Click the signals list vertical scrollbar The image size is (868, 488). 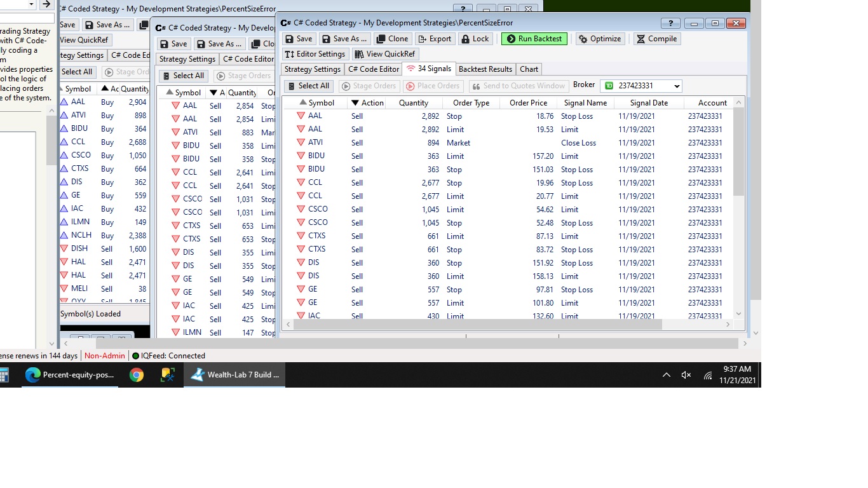pos(738,152)
